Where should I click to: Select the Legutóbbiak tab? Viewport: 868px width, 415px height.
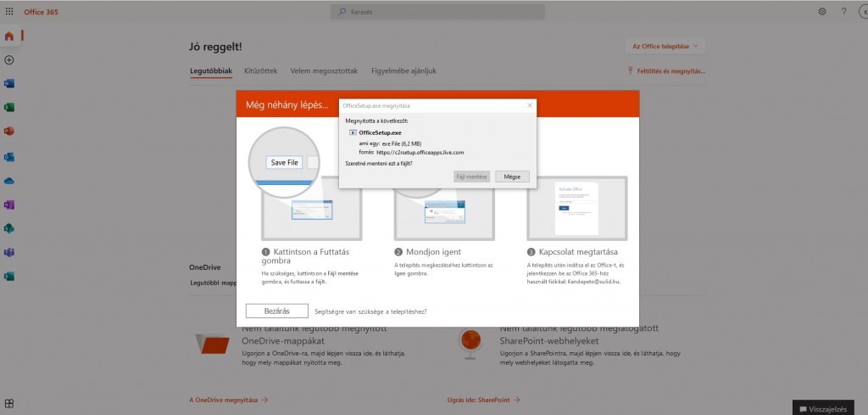(211, 71)
